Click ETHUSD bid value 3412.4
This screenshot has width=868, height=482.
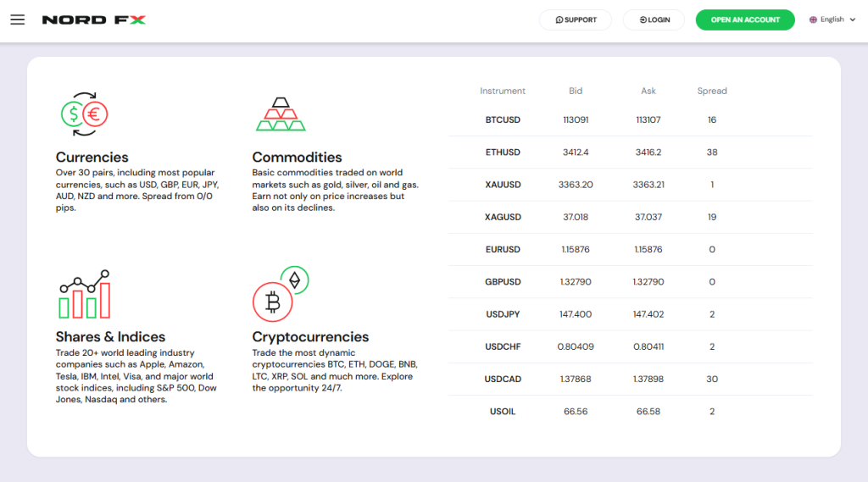pos(576,152)
